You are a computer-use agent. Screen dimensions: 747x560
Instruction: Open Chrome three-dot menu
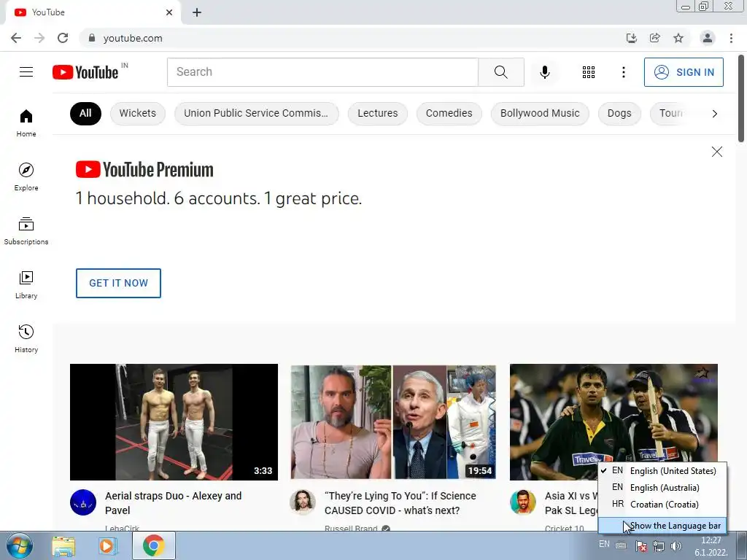pyautogui.click(x=731, y=38)
